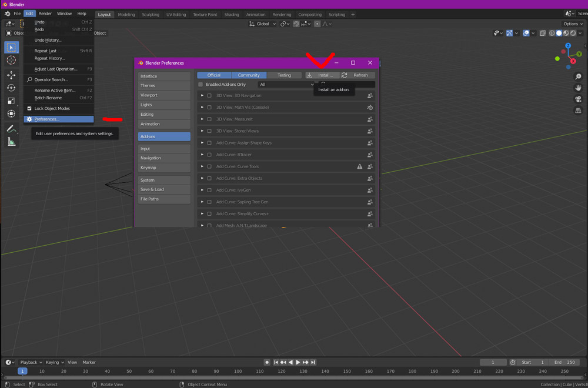Viewport: 588px width, 388px height.
Task: Choose Undo History in Edit menu
Action: tap(58, 40)
